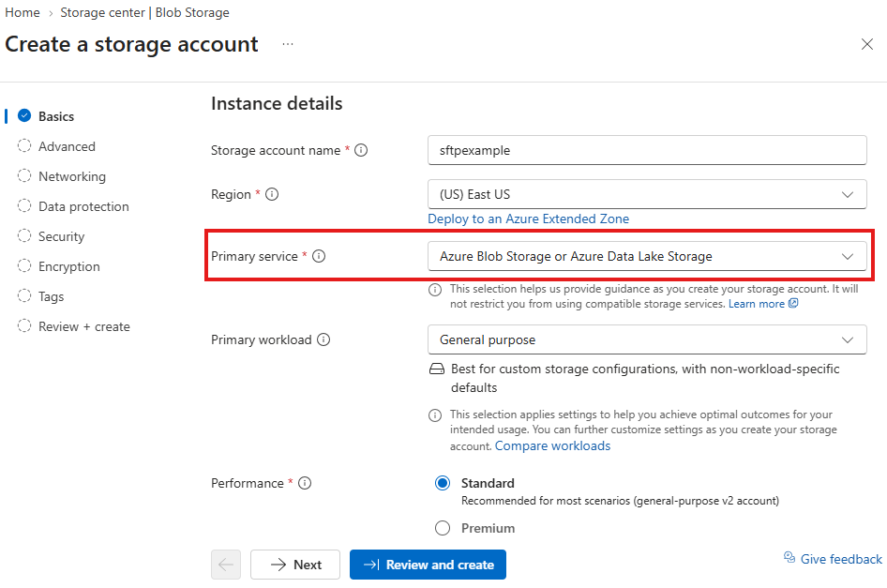Click Storage center | Blob Storage breadcrumb
Viewport: 887px width, 588px height.
(144, 12)
